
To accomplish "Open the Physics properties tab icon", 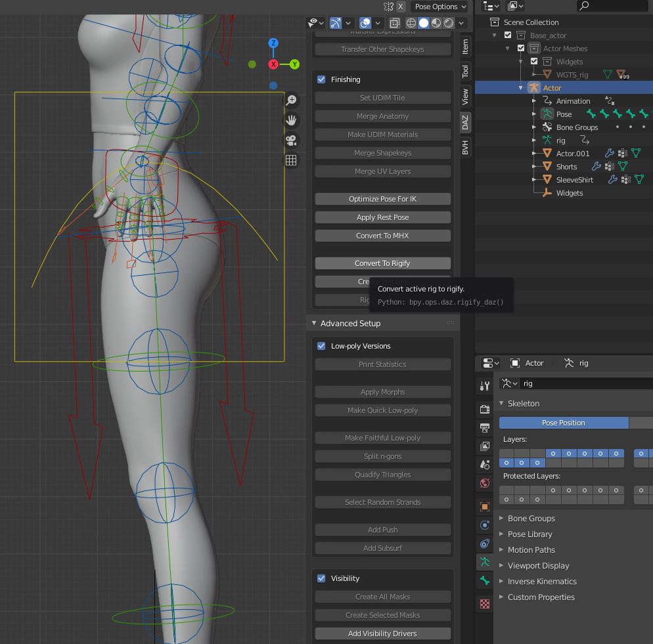I will tap(485, 525).
